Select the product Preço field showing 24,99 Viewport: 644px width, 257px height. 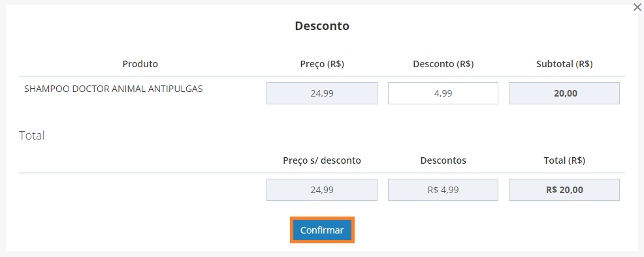[x=322, y=93]
